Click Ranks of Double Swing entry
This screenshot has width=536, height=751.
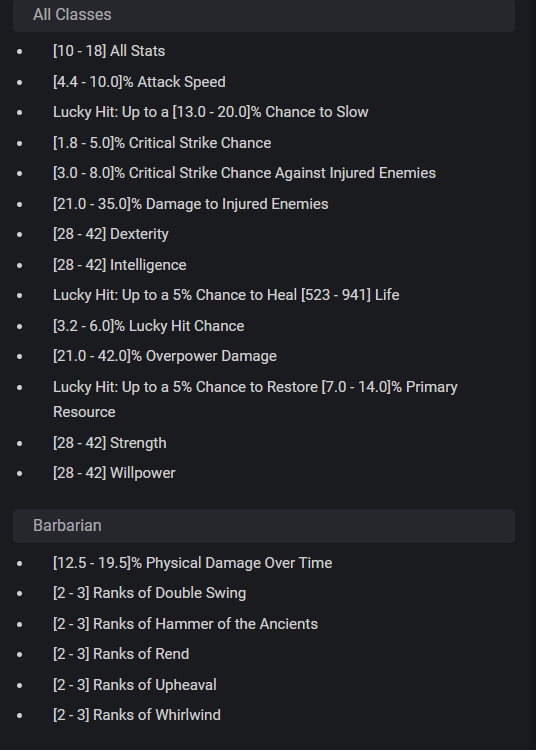click(x=149, y=593)
